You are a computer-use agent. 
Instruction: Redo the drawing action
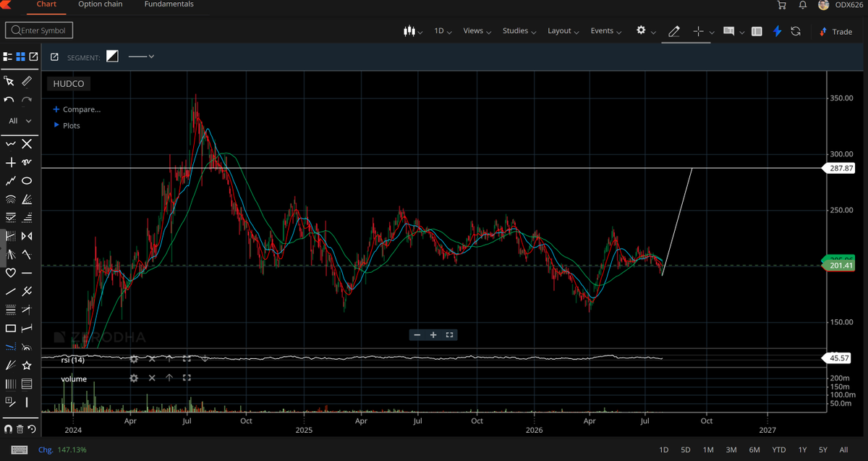coord(27,100)
